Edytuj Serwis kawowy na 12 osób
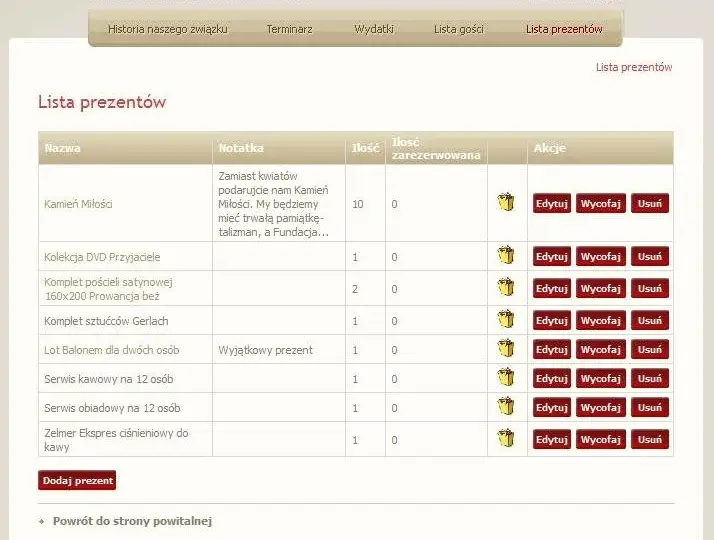Screen dimensions: 714x540 coord(551,379)
